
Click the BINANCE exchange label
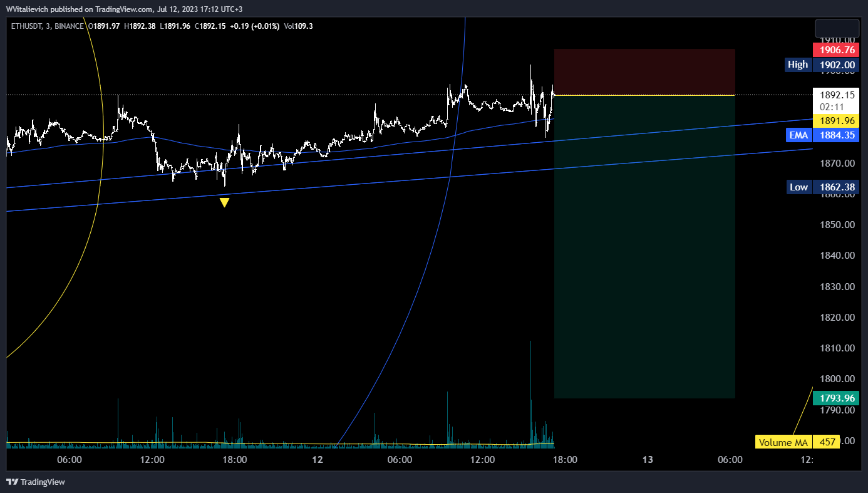(x=70, y=26)
